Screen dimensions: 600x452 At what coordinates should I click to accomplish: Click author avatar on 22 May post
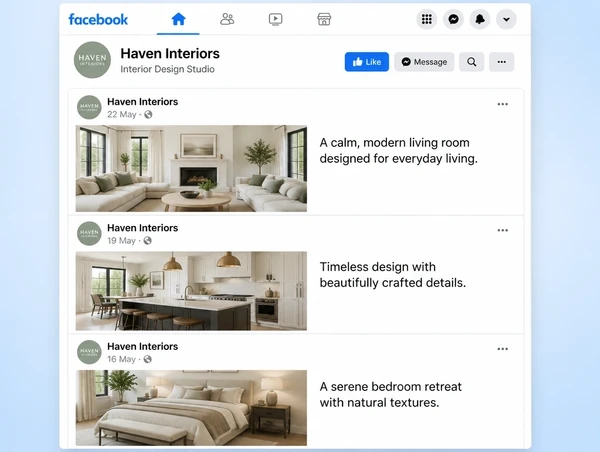[x=89, y=107]
